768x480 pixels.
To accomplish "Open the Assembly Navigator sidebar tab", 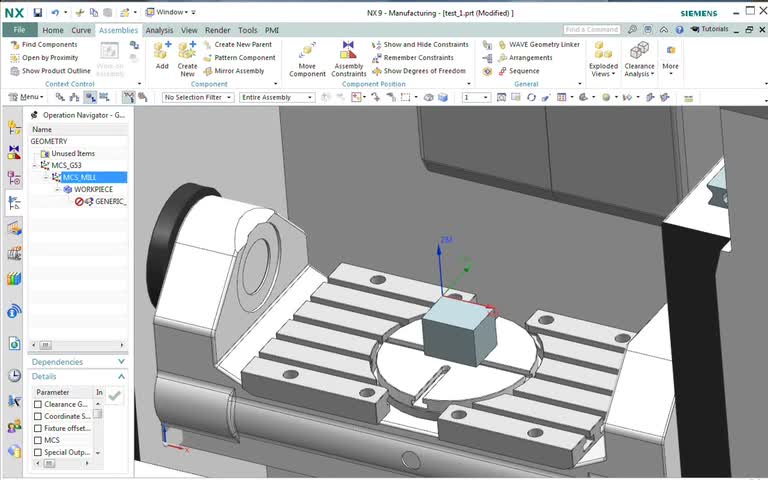I will pos(14,127).
